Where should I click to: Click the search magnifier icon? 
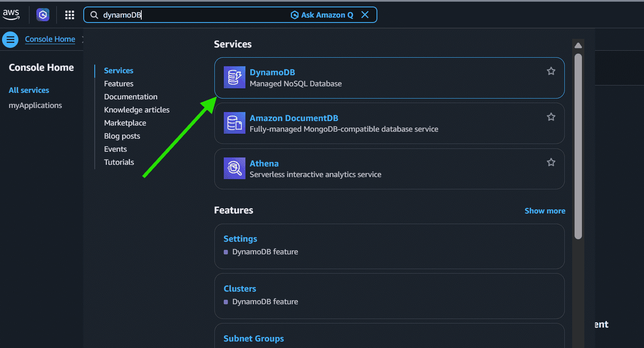94,15
